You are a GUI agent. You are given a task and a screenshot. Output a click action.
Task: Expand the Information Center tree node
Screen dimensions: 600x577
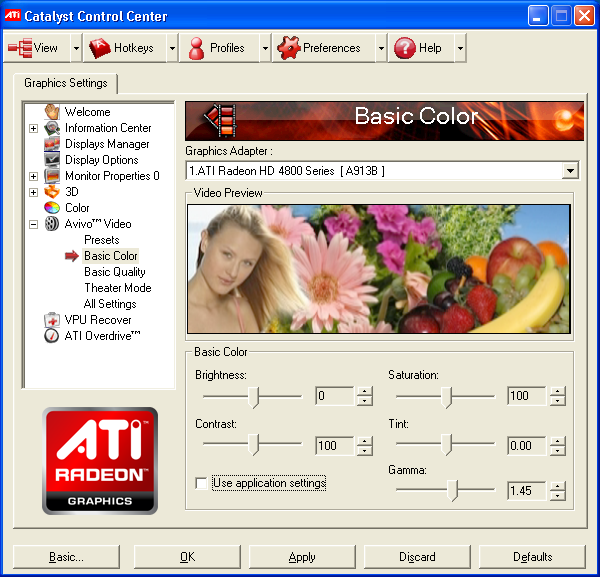34,128
